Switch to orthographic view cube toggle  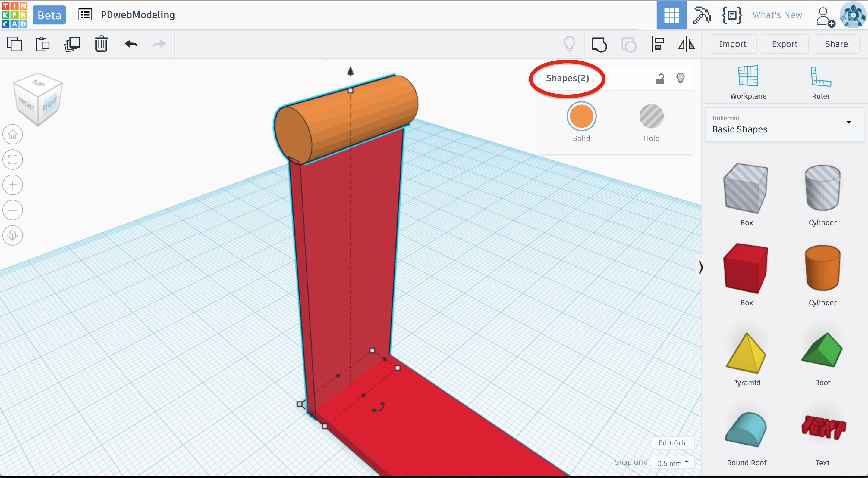pos(13,235)
